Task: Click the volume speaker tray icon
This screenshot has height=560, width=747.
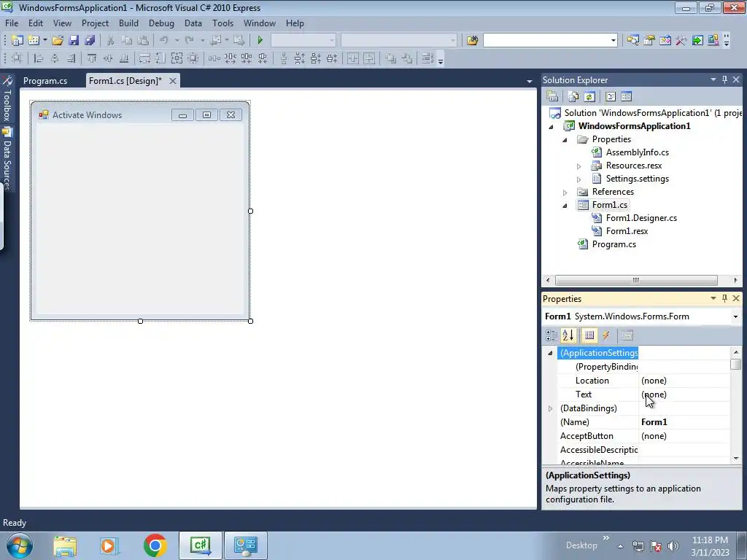Action: tap(673, 546)
